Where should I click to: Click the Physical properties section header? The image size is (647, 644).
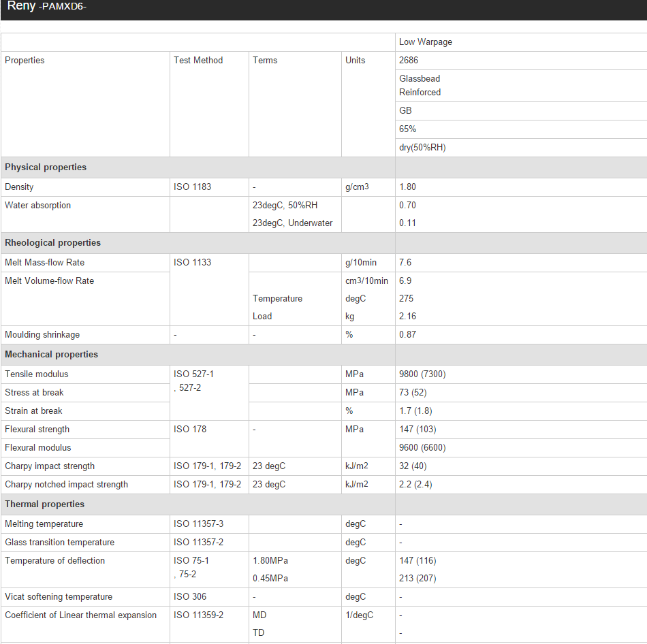coord(46,167)
